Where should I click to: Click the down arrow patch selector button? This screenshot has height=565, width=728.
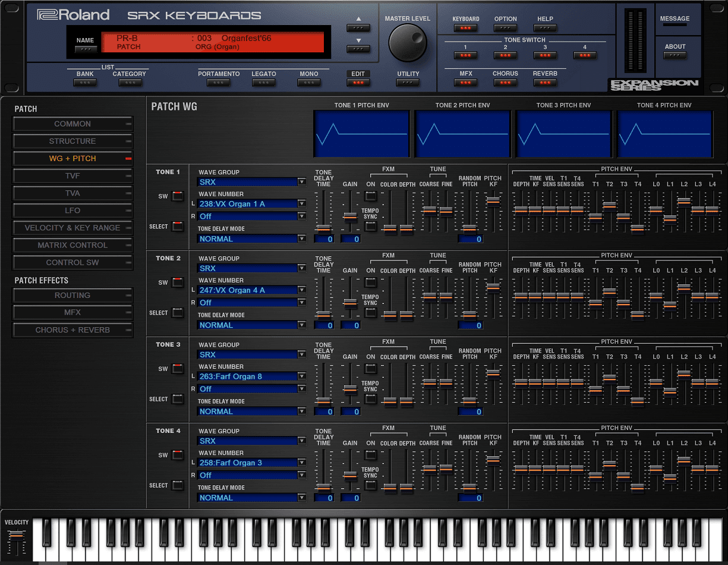358,49
